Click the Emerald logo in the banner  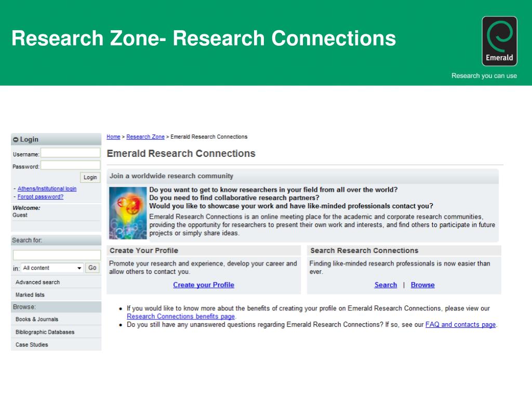point(499,41)
